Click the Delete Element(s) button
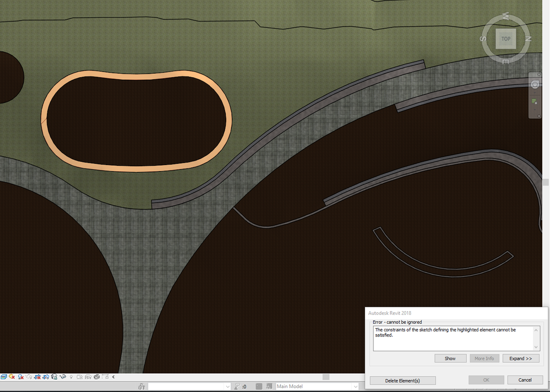 click(x=402, y=380)
